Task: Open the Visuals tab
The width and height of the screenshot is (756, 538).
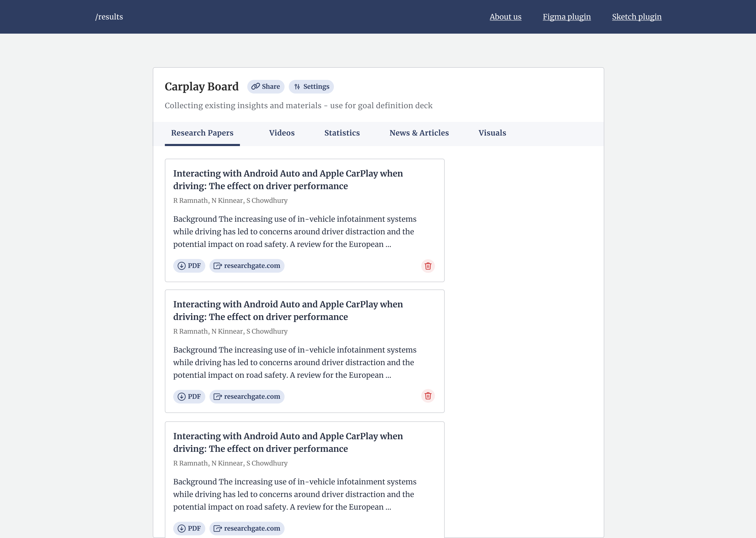Action: tap(492, 133)
